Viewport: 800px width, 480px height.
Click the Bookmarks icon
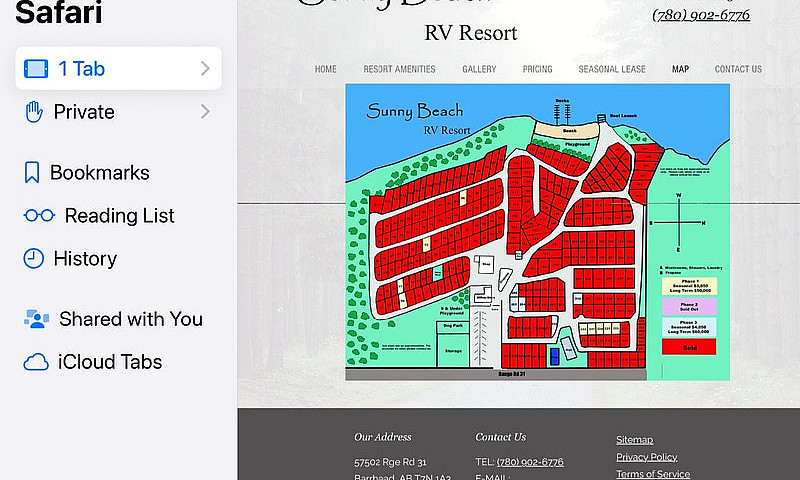(x=32, y=172)
